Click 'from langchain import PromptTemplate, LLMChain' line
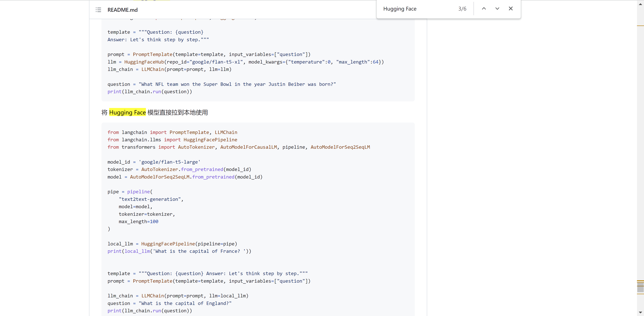The width and height of the screenshot is (644, 316). (172, 132)
